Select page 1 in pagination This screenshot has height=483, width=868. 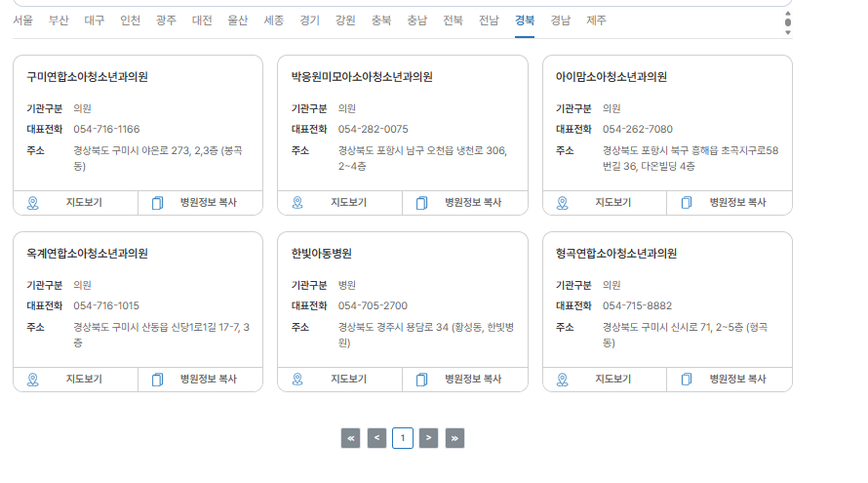click(403, 438)
